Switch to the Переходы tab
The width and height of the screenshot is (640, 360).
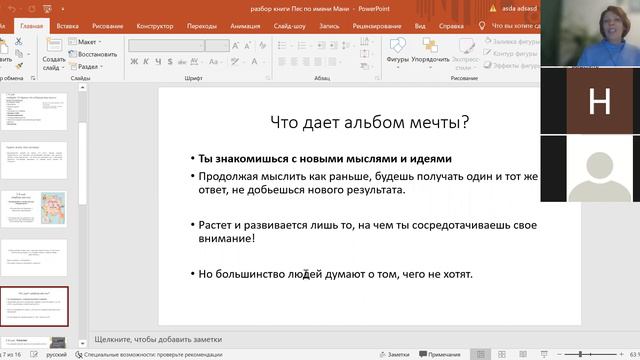202,26
